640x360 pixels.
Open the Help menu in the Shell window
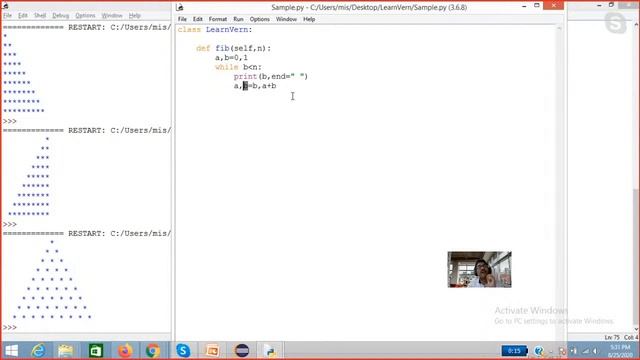coord(134,16)
